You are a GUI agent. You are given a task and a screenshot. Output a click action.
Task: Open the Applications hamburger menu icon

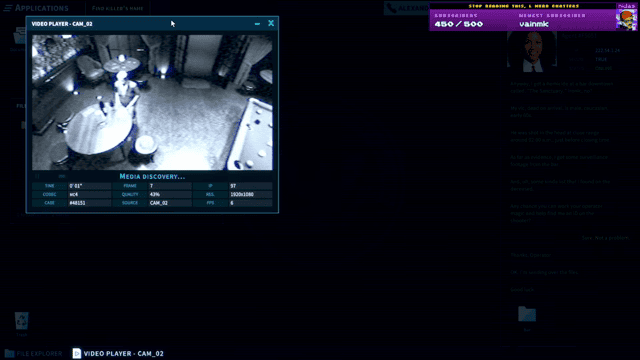coord(8,8)
